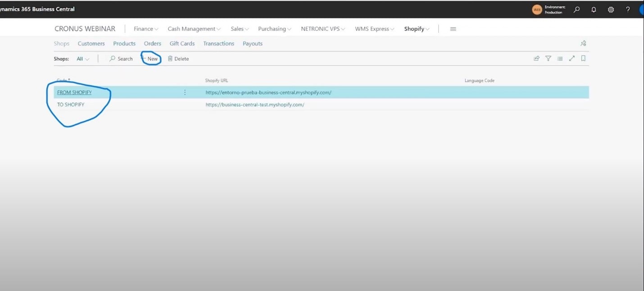
Task: Create a new shop with New
Action: (x=150, y=59)
